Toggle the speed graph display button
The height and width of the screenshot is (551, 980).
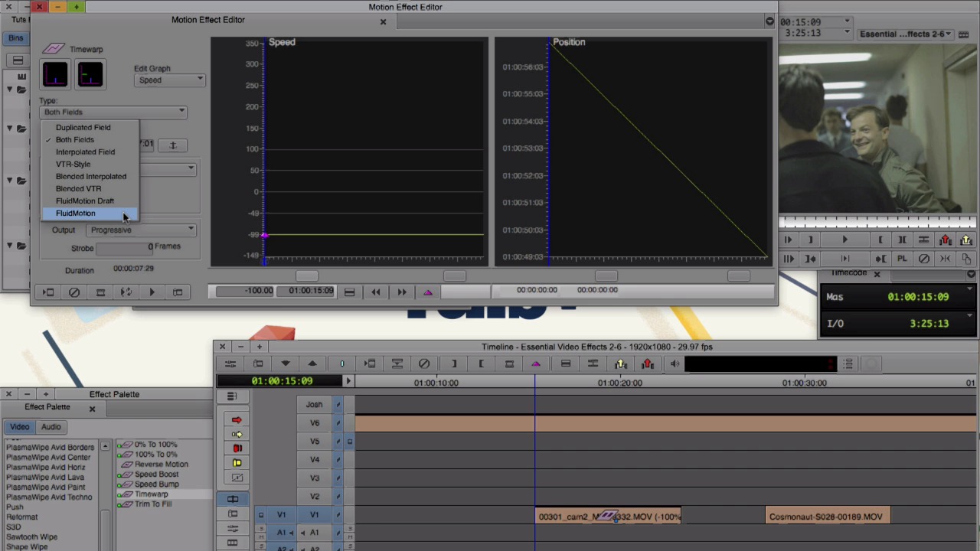click(x=55, y=74)
